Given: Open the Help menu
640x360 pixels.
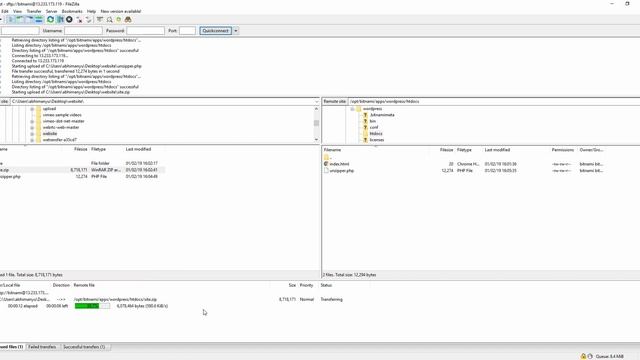Looking at the screenshot, I should (91, 11).
